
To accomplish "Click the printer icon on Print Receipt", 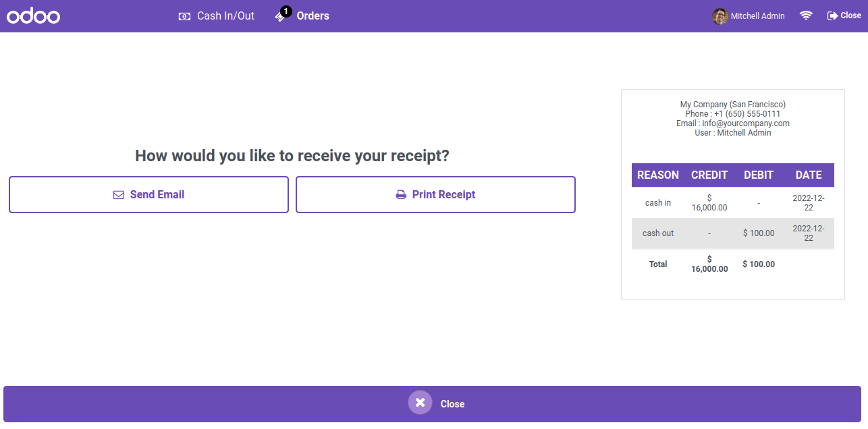I will tap(401, 195).
